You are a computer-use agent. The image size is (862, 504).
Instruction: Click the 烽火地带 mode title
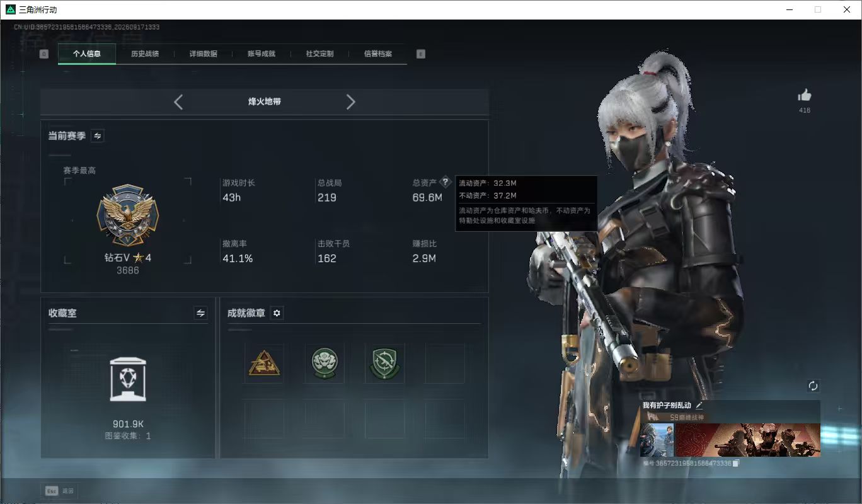click(265, 101)
